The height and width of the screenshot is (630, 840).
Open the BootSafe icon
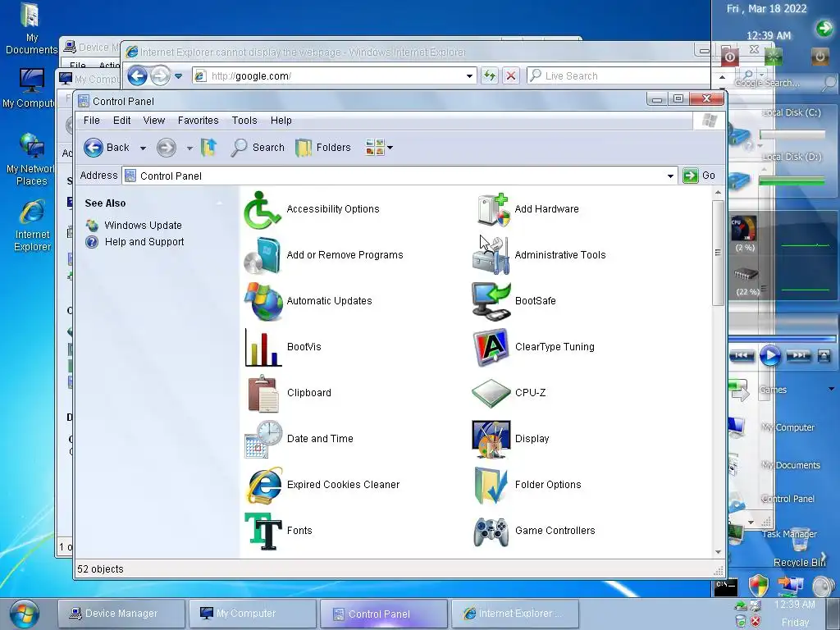point(491,301)
